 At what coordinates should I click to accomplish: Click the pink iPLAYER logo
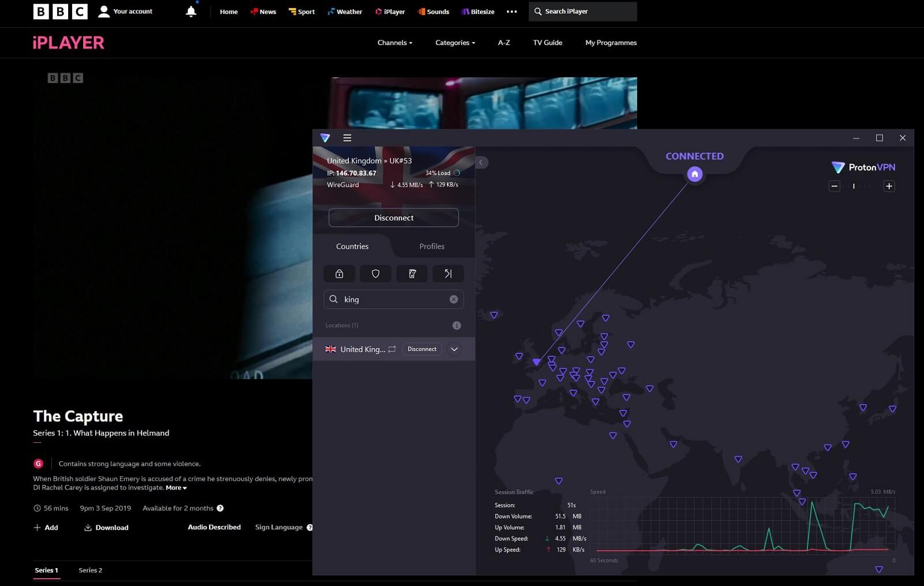[x=69, y=43]
